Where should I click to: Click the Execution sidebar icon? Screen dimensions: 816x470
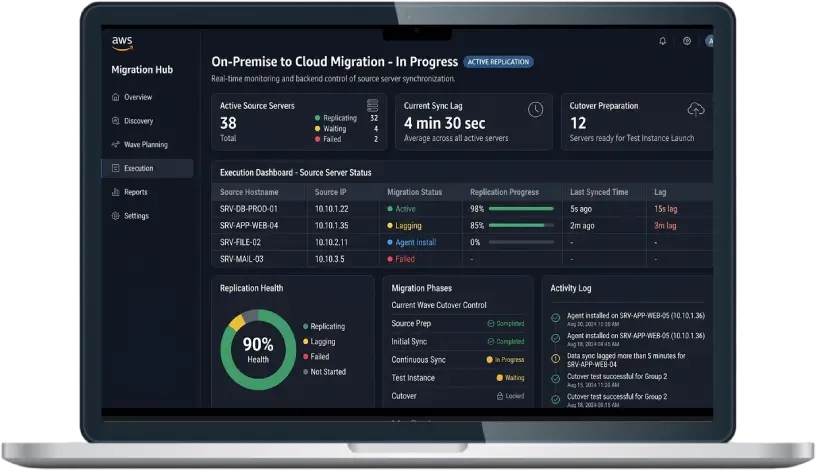click(x=116, y=168)
